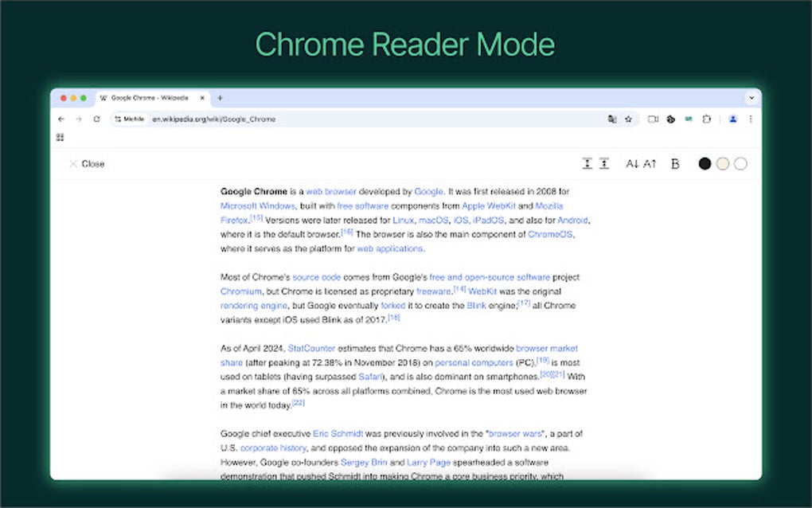This screenshot has height=508, width=812.
Task: Apply bold text using the B icon
Action: pos(674,163)
